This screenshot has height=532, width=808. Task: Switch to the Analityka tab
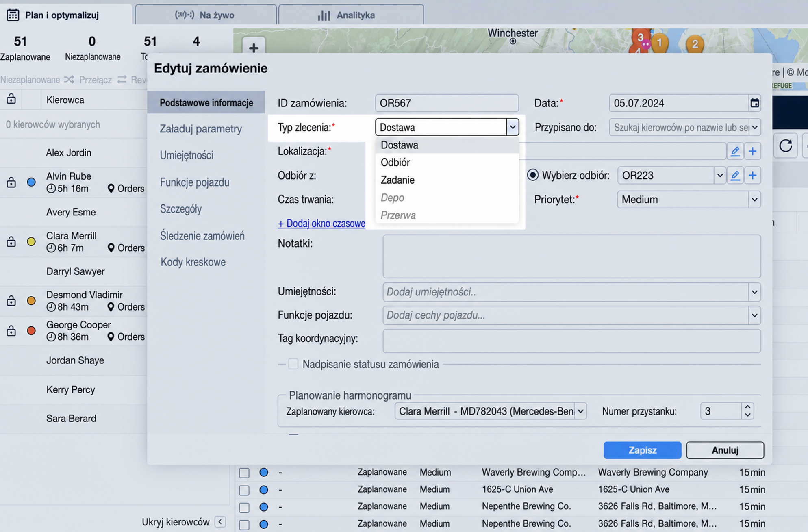(x=351, y=15)
